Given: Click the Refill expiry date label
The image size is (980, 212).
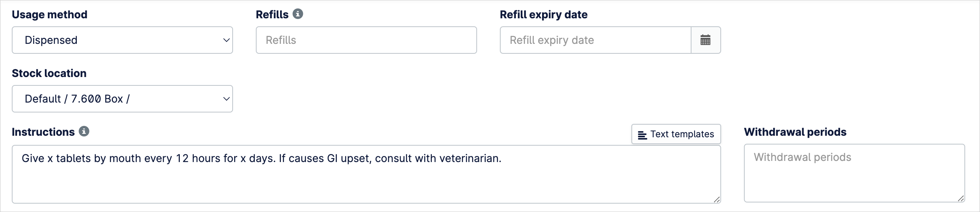Looking at the screenshot, I should pyautogui.click(x=544, y=14).
